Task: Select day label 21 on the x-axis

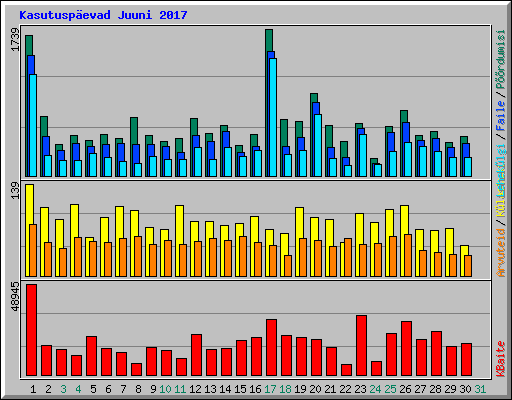Action: pos(330,389)
